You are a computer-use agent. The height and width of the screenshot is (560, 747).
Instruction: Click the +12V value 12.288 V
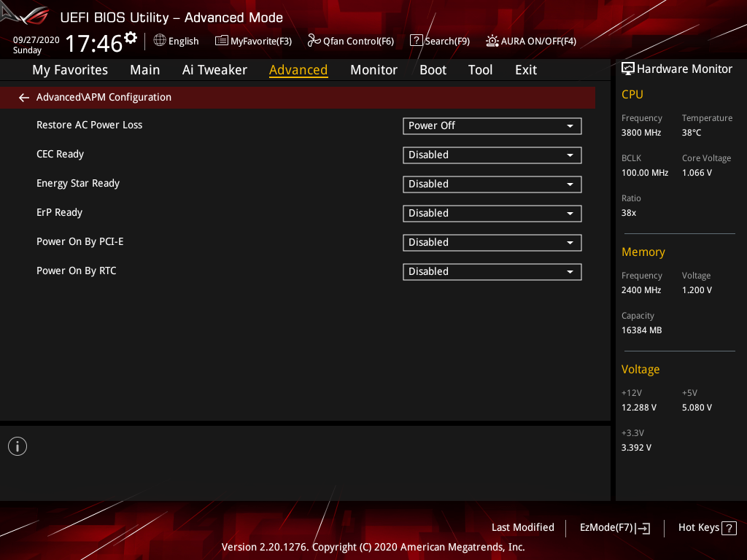[639, 408]
